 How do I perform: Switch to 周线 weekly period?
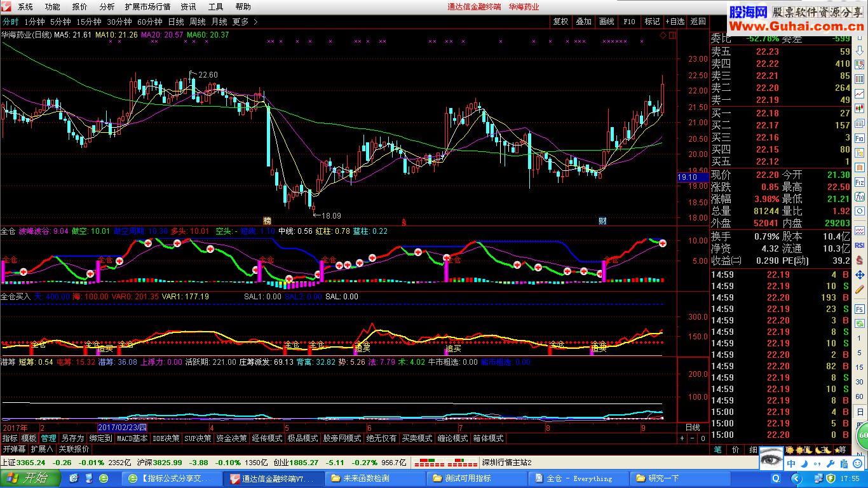coord(197,22)
